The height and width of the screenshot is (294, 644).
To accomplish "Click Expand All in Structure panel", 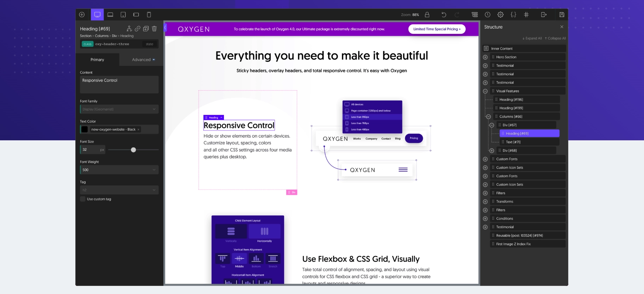I will coord(532,38).
